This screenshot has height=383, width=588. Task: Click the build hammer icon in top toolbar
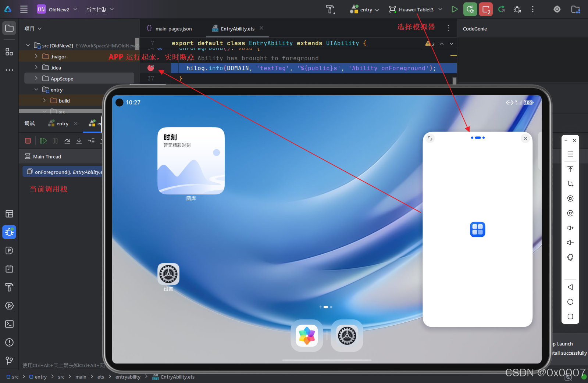pyautogui.click(x=330, y=10)
